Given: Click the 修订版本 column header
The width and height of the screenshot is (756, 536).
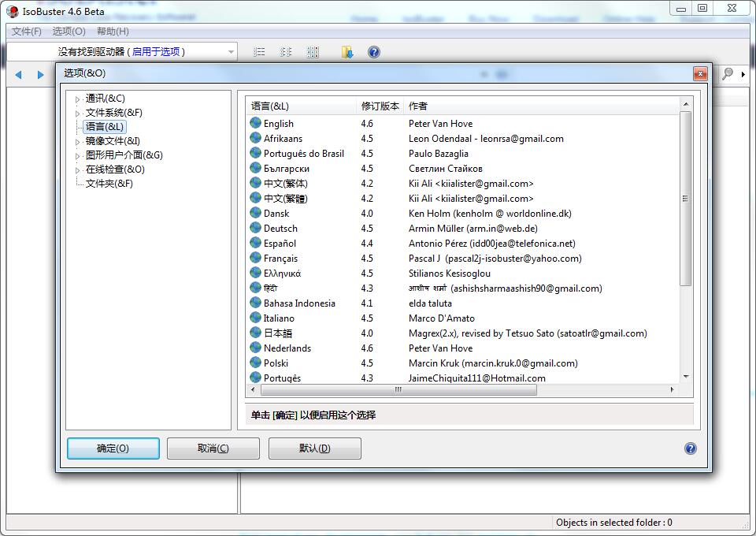Looking at the screenshot, I should pyautogui.click(x=380, y=106).
